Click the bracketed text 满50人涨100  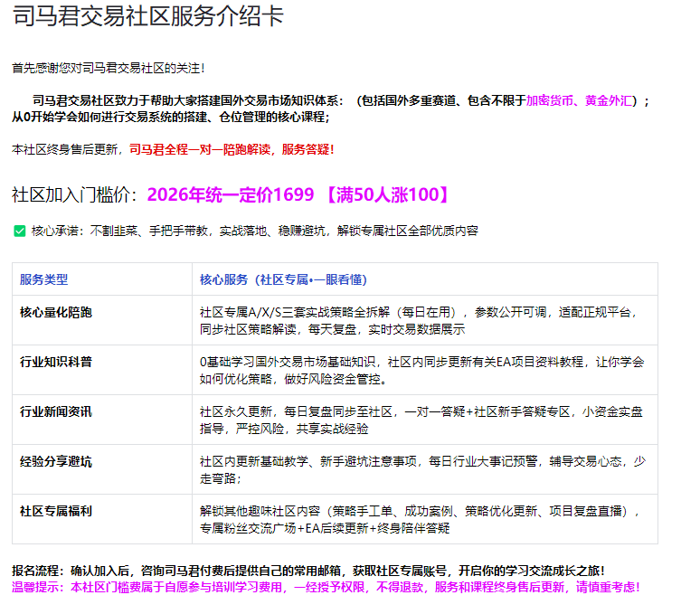[x=388, y=195]
